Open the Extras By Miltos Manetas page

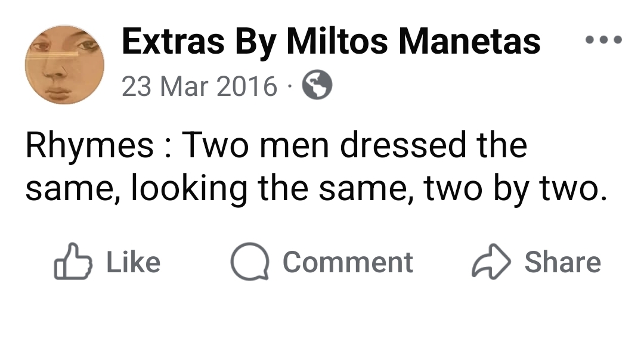point(331,42)
